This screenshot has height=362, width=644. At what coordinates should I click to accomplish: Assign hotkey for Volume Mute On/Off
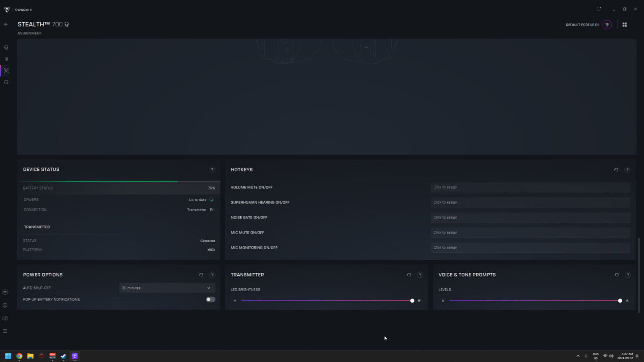click(x=530, y=187)
